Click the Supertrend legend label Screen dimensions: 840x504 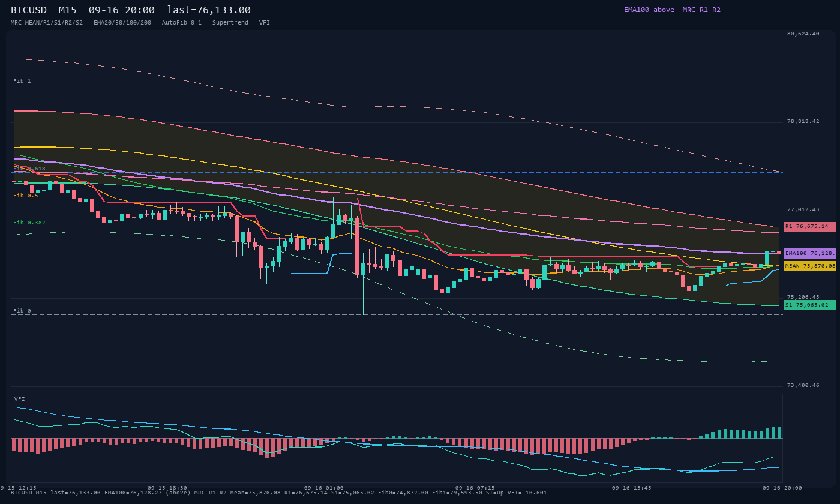pyautogui.click(x=230, y=22)
